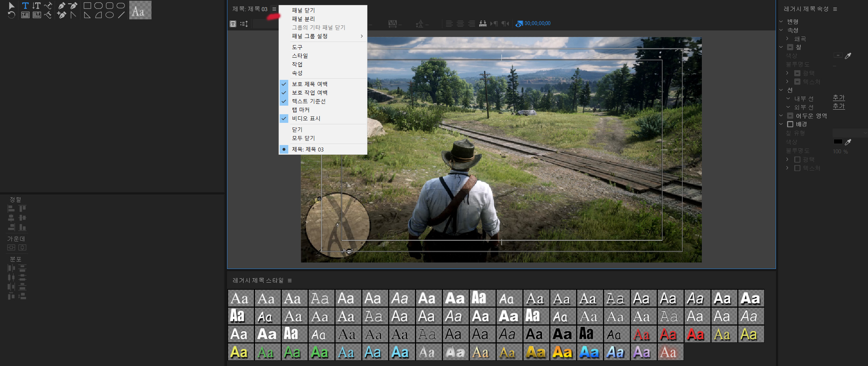
Task: Toggle the 어두운 영역 shadow checkbox
Action: [x=790, y=116]
